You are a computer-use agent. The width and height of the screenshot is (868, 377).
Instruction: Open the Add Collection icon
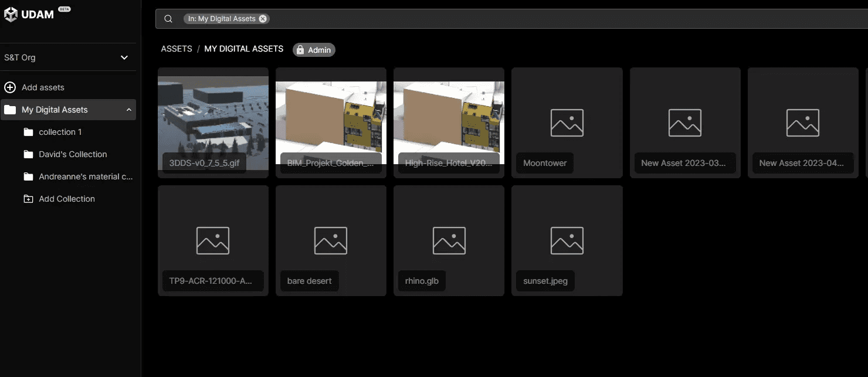(28, 199)
